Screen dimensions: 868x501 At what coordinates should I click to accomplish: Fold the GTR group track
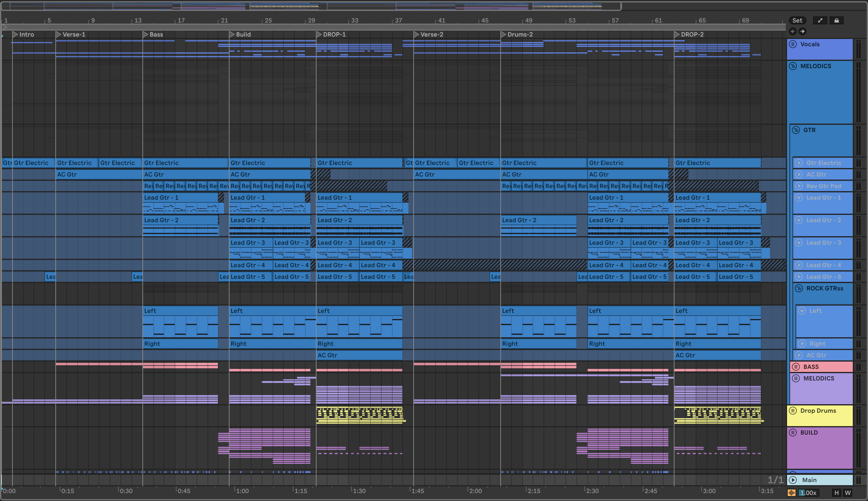(796, 130)
